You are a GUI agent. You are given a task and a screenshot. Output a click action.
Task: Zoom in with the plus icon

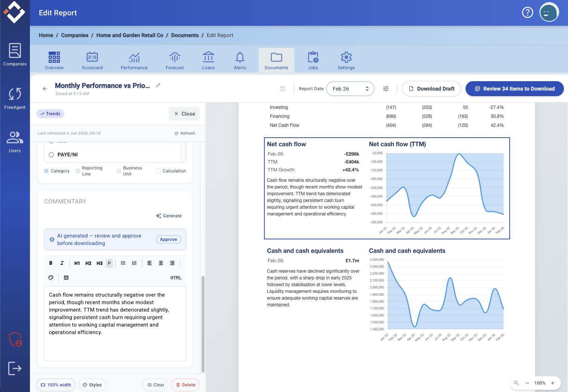coord(553,383)
